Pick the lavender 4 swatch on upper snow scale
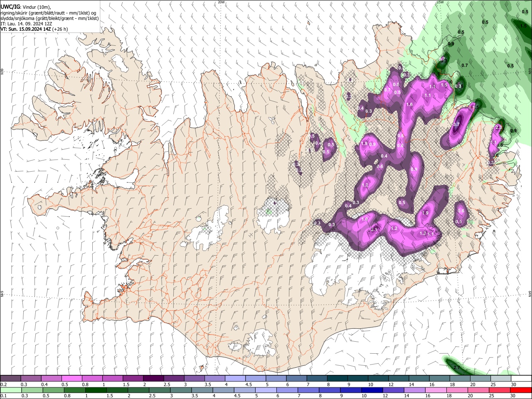The image size is (532, 399). click(x=235, y=378)
